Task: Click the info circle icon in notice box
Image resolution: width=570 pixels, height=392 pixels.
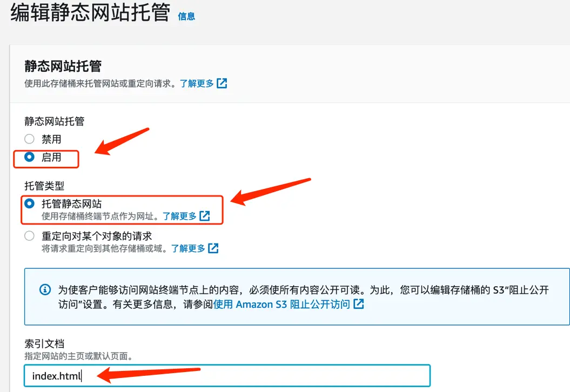Action: point(45,289)
